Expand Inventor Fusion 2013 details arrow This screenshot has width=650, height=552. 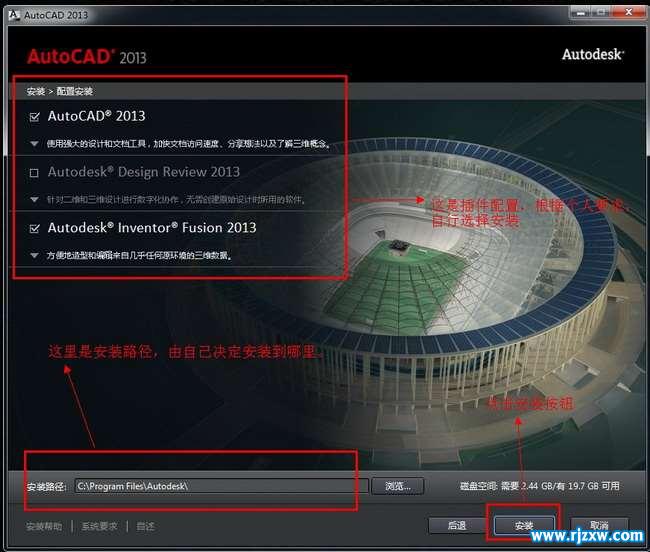(34, 255)
